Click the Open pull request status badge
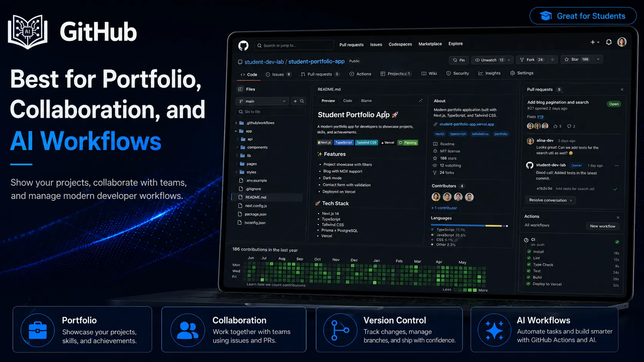This screenshot has width=644, height=362. point(614,104)
